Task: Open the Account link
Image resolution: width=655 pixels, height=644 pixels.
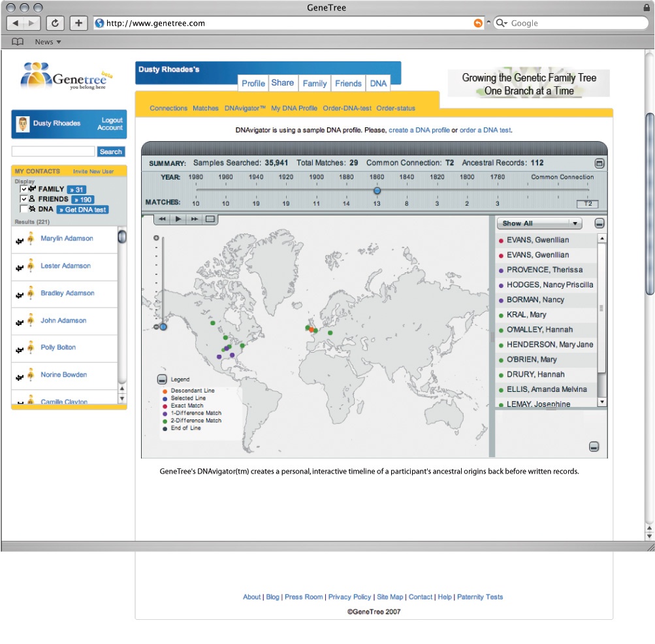Action: pos(110,127)
